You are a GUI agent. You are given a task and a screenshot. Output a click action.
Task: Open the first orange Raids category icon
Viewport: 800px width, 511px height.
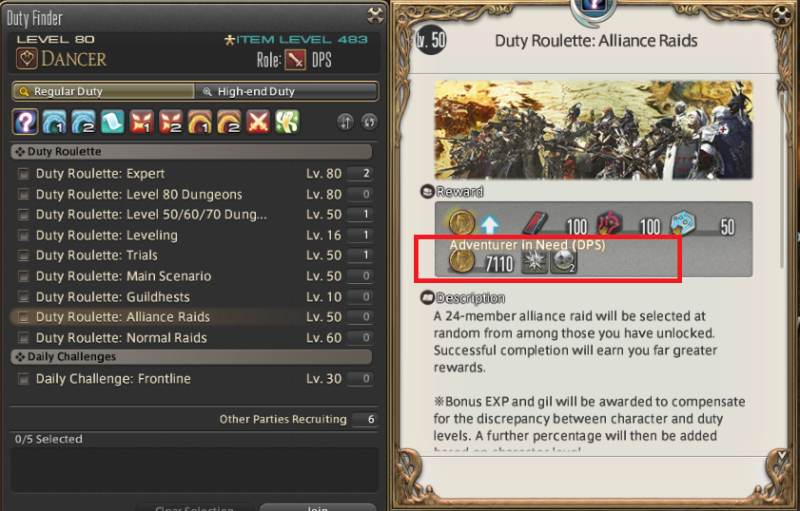[199, 122]
